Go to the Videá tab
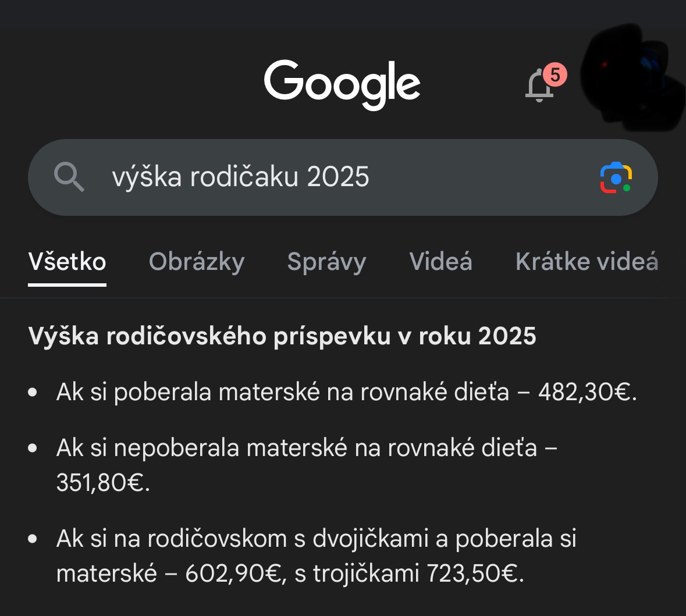The height and width of the screenshot is (616, 686). pyautogui.click(x=440, y=262)
